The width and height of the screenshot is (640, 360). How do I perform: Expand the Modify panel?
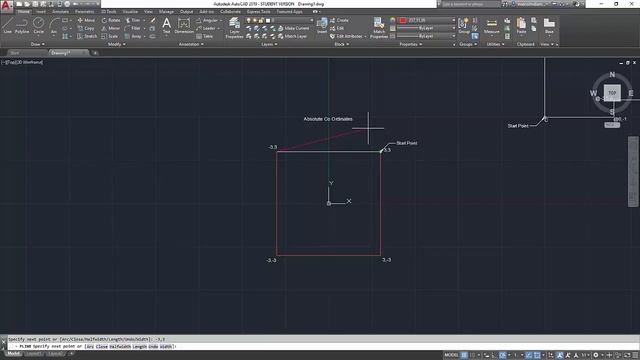(x=117, y=44)
